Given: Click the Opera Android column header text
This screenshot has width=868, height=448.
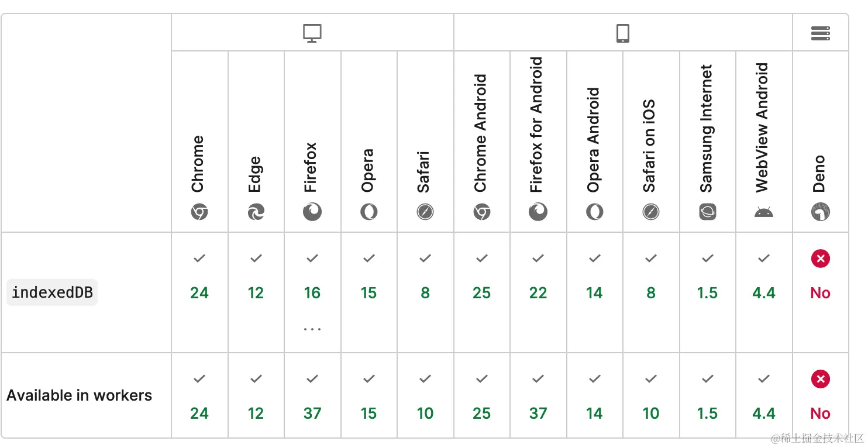Looking at the screenshot, I should (594, 140).
